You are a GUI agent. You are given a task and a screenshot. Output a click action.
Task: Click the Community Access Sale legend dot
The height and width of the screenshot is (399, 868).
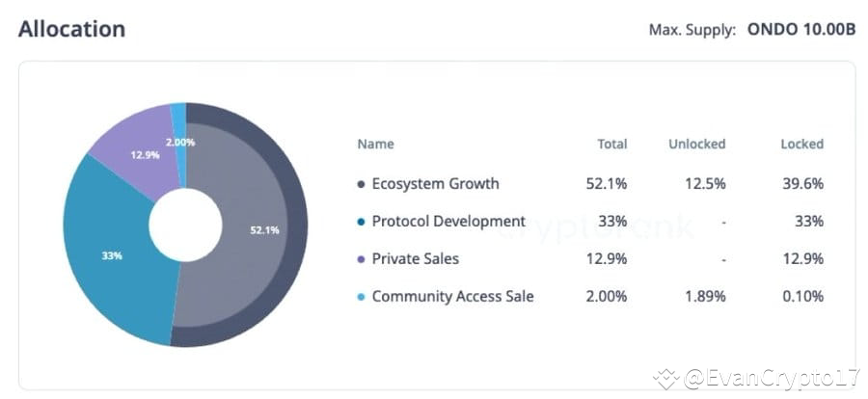click(361, 297)
